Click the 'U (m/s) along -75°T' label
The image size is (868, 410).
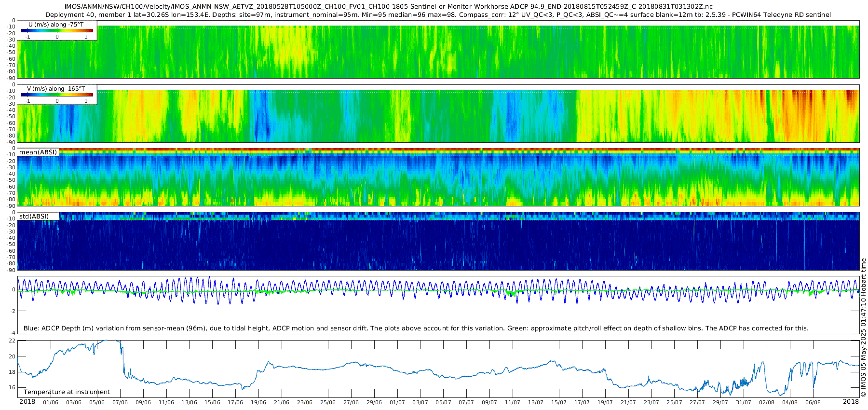tap(56, 24)
